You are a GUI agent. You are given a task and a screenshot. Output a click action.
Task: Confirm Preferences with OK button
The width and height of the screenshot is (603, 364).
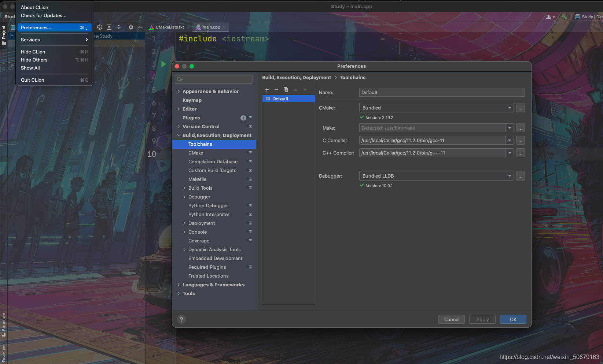coord(513,319)
